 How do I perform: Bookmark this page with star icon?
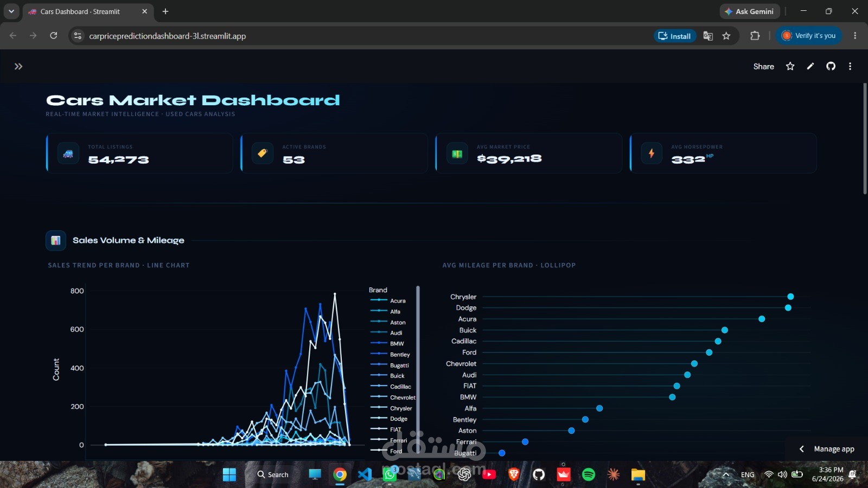tap(726, 36)
